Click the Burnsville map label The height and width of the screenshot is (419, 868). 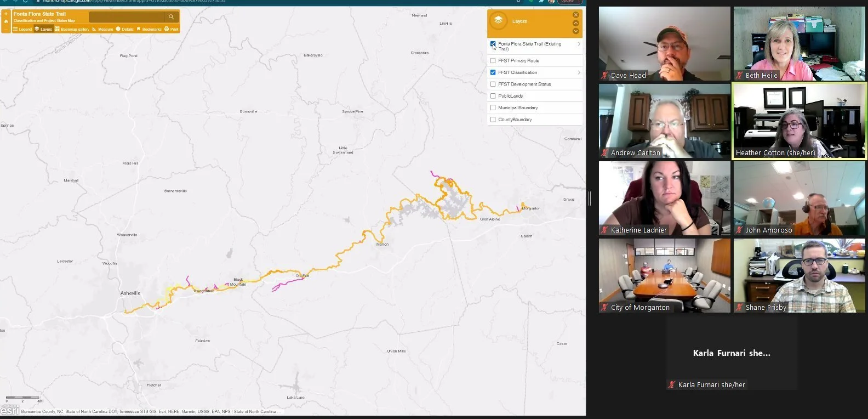click(x=248, y=111)
